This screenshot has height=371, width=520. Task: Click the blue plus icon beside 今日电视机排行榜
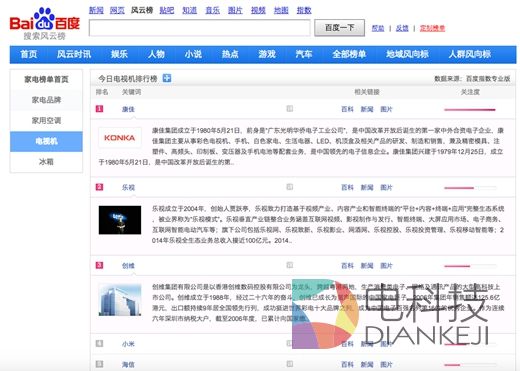click(x=167, y=78)
